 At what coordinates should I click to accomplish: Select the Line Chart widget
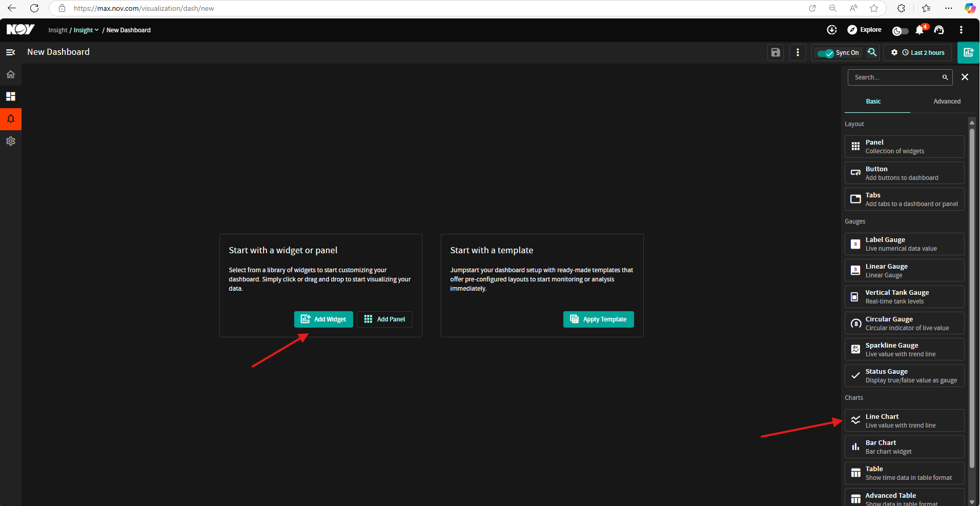905,421
